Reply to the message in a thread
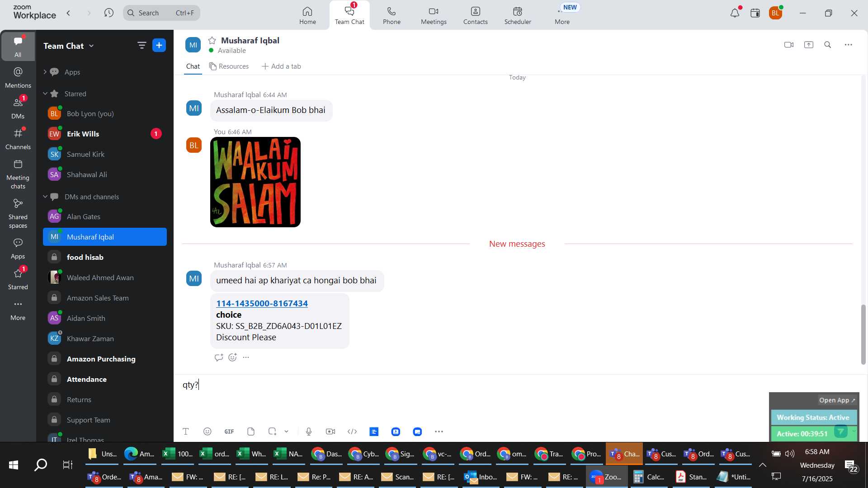This screenshot has width=868, height=488. (219, 357)
